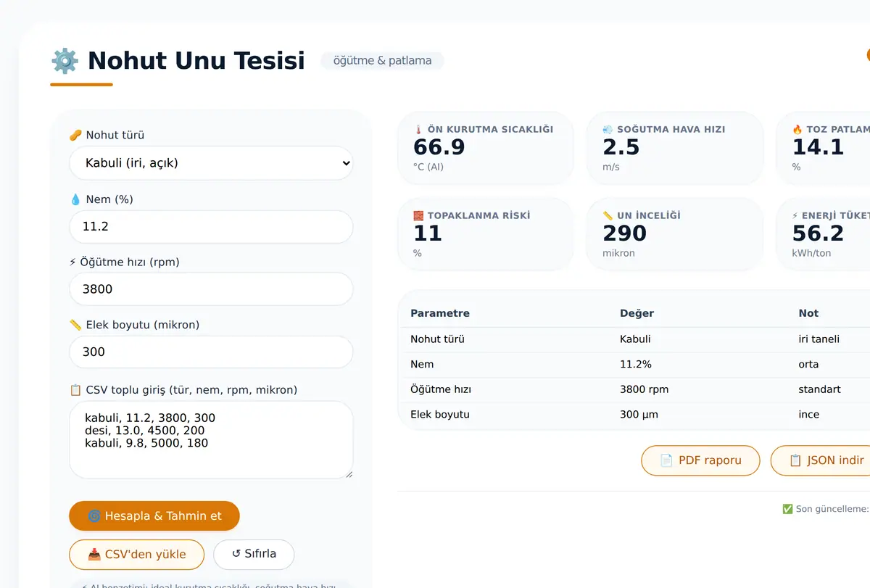Click the brick icon on Topaklanma Riski card

click(418, 215)
